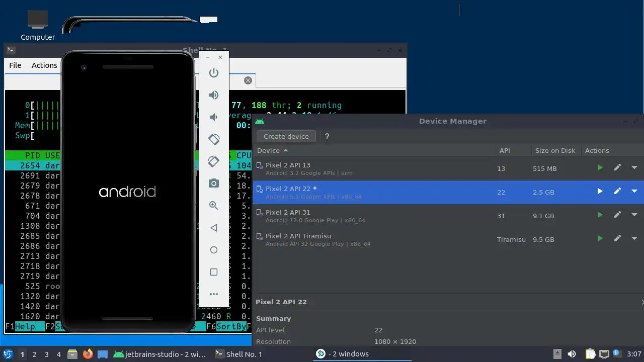Tap the emulator Home circle button
The image size is (644, 362).
(x=214, y=250)
